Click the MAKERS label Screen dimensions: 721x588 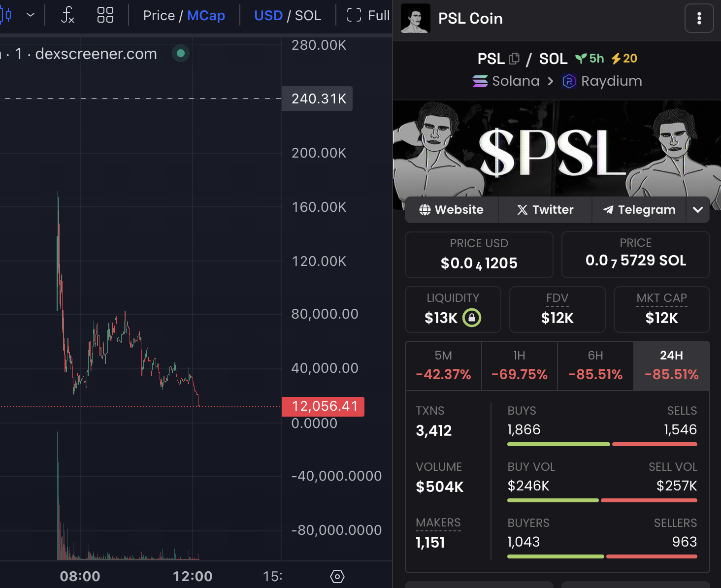pyautogui.click(x=438, y=523)
